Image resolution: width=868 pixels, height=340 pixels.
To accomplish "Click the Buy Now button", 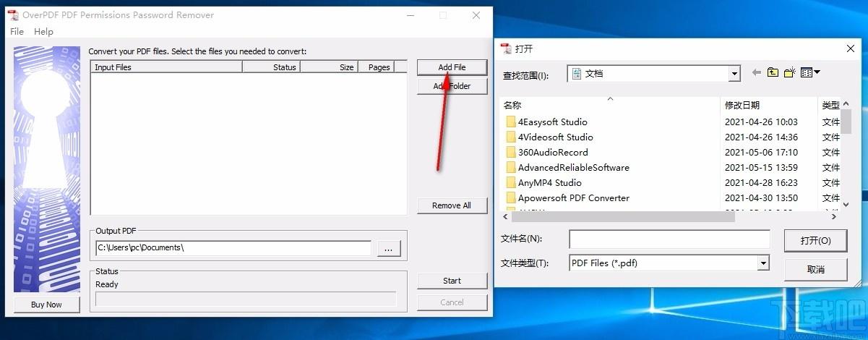I will (x=46, y=305).
